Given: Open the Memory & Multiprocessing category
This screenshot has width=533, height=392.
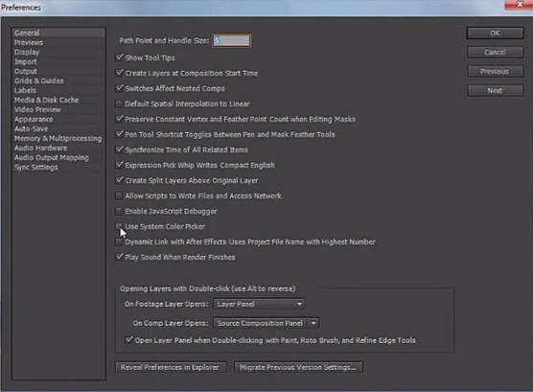Looking at the screenshot, I should tap(58, 138).
